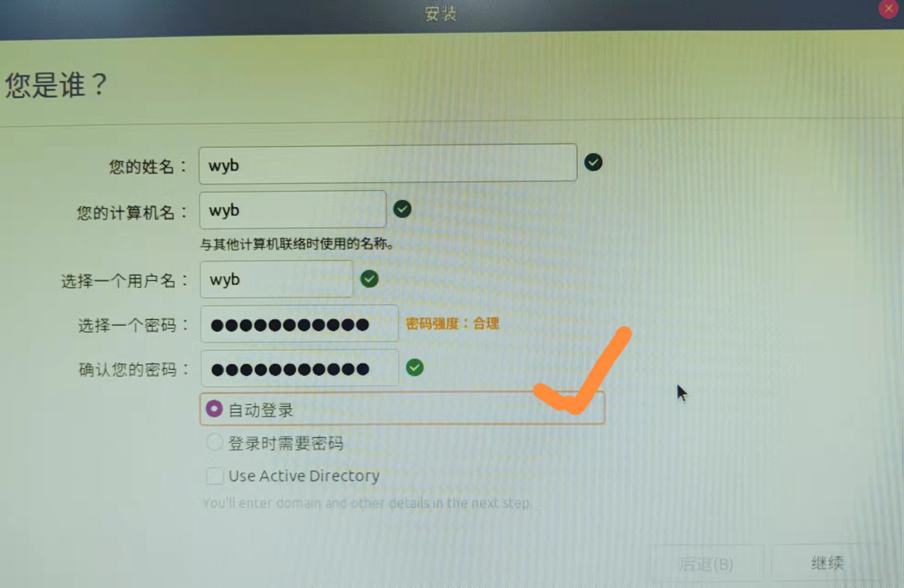Click the 后退(B) button
This screenshot has width=904, height=588.
(x=707, y=564)
